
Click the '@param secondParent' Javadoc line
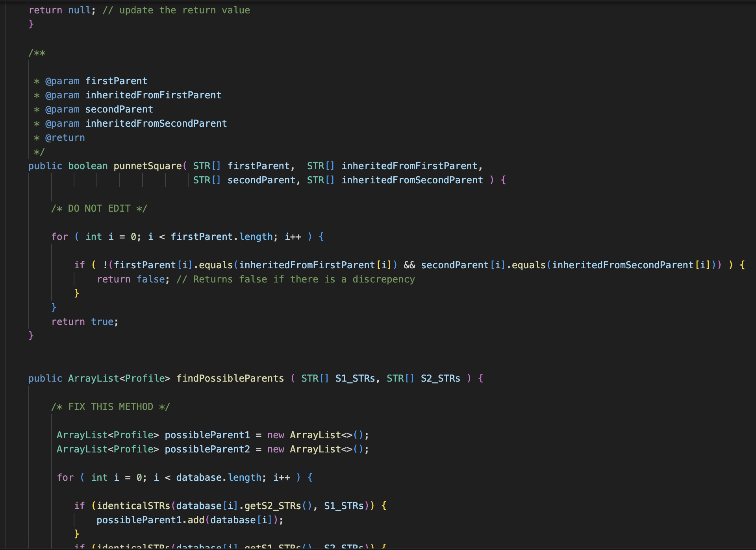click(98, 109)
